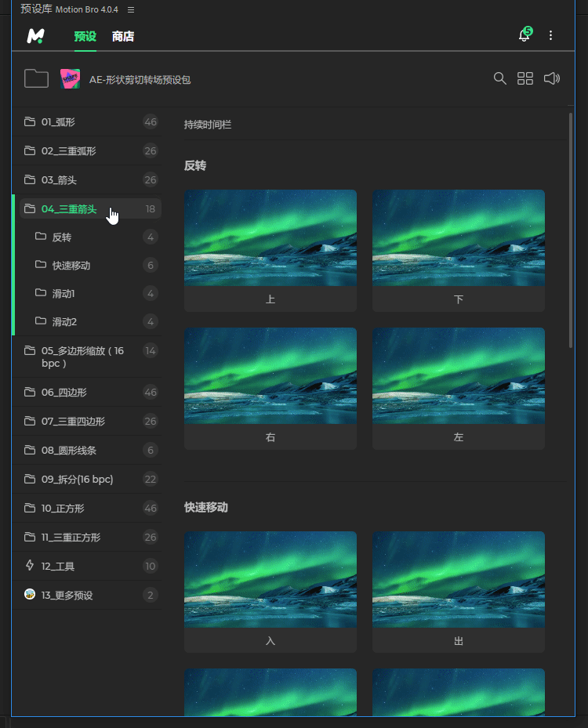Collapse the 04_三重箭头 folder
Viewport: 588px width, 728px height.
click(x=91, y=209)
